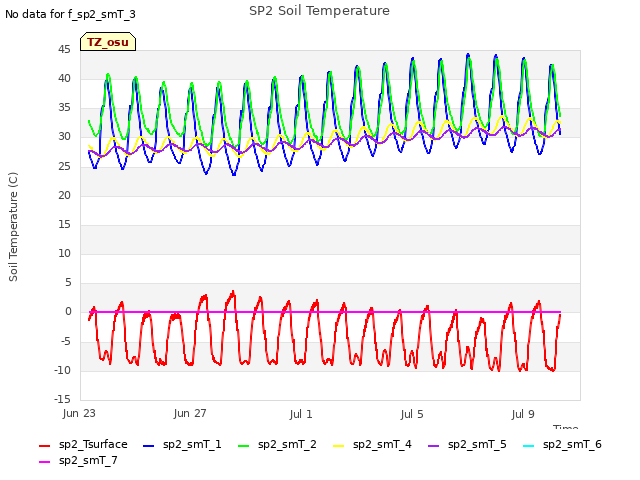Screen dimensions: 640x480
Task: Click the 'No data for f_sp2_smT_3' message
Action: pos(70,14)
